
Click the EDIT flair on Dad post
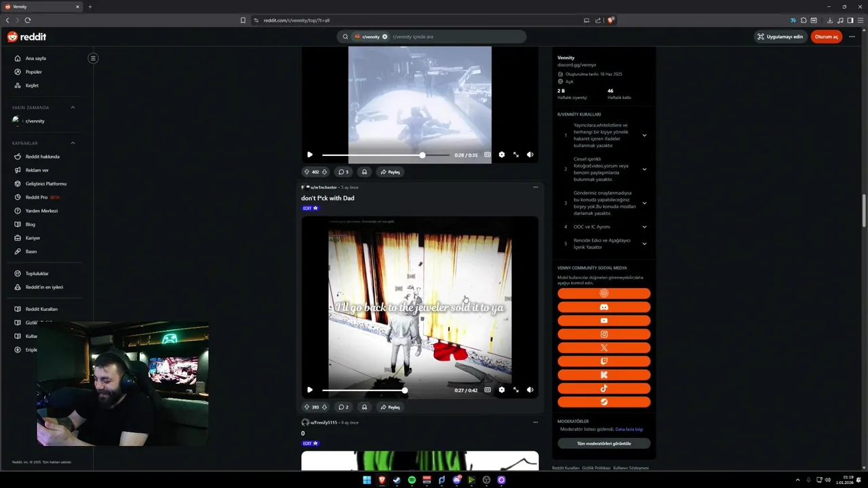tap(311, 208)
